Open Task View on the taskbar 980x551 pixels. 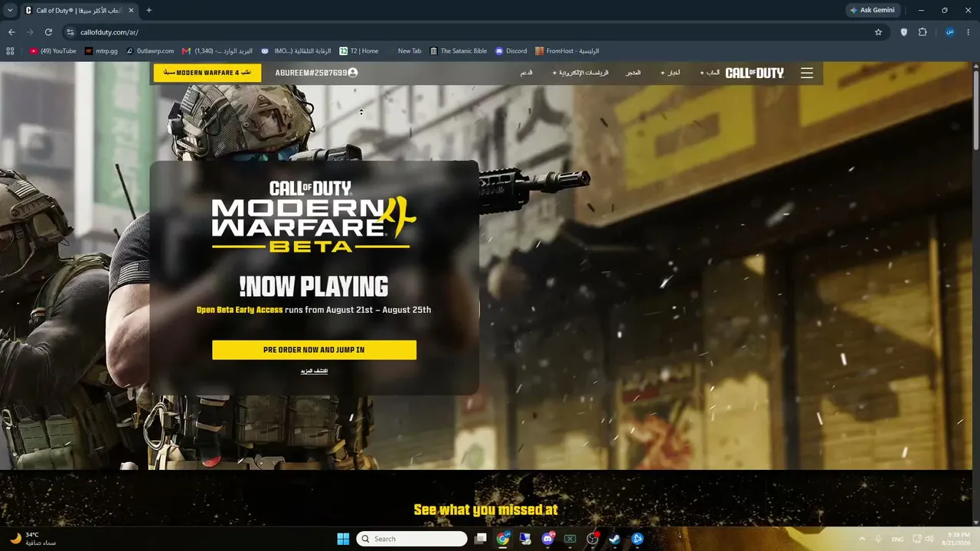point(481,539)
